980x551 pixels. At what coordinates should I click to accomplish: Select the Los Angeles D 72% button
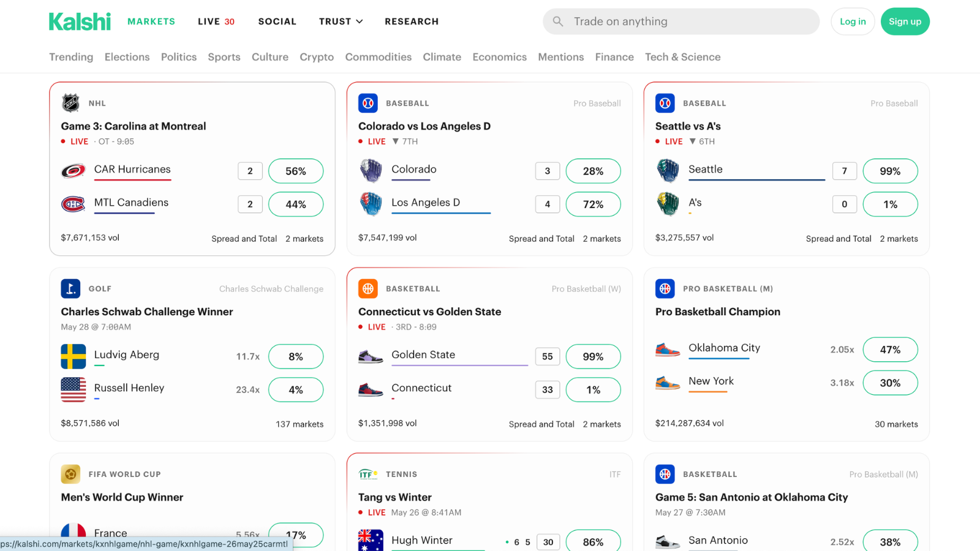coord(593,204)
